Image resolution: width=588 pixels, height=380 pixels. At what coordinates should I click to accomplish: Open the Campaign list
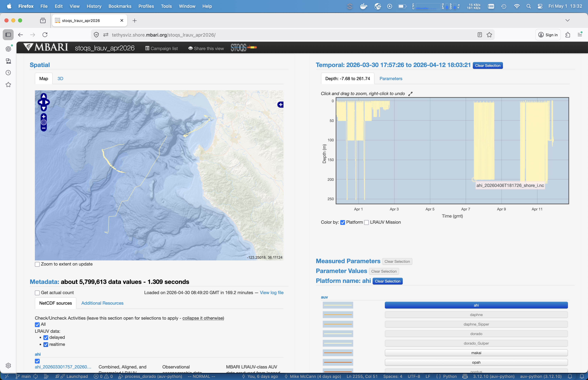tap(161, 48)
